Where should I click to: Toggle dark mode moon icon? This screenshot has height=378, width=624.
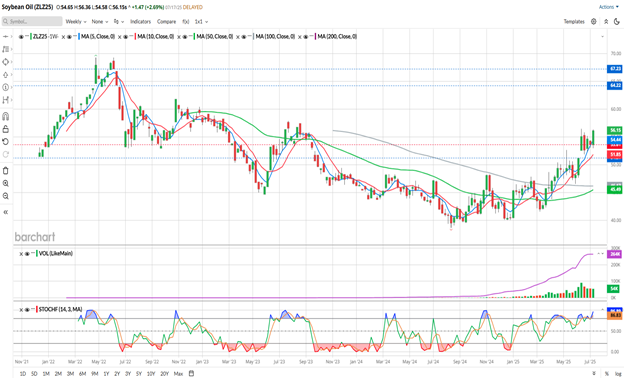pyautogui.click(x=617, y=21)
